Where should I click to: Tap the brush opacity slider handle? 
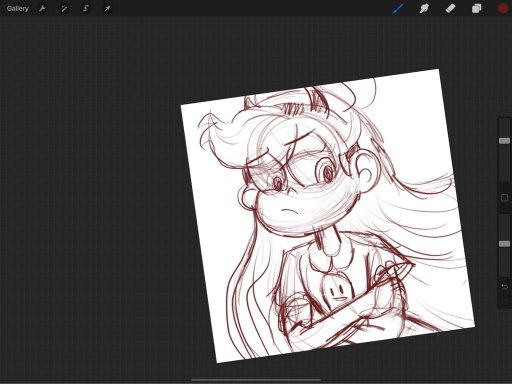click(504, 244)
